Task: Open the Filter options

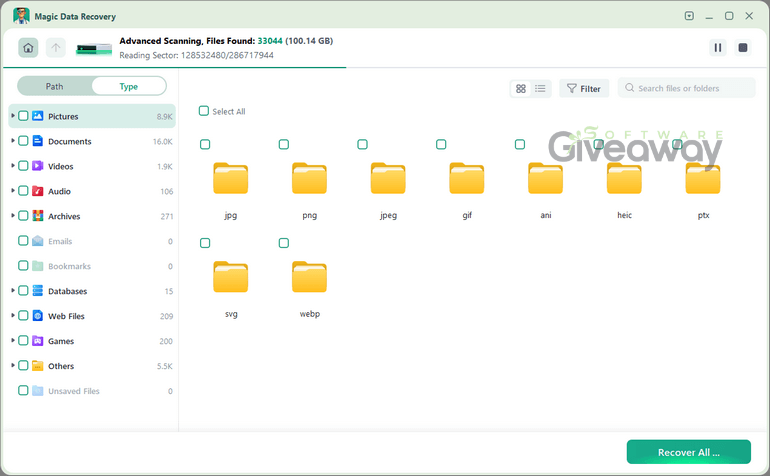Action: click(584, 88)
